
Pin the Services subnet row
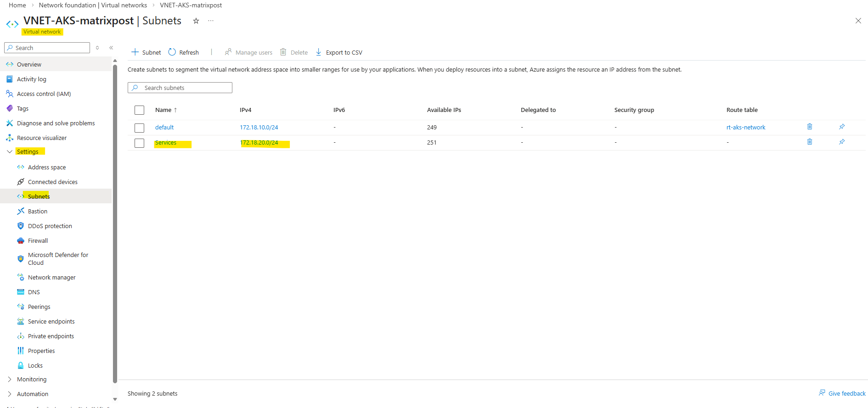pyautogui.click(x=842, y=142)
